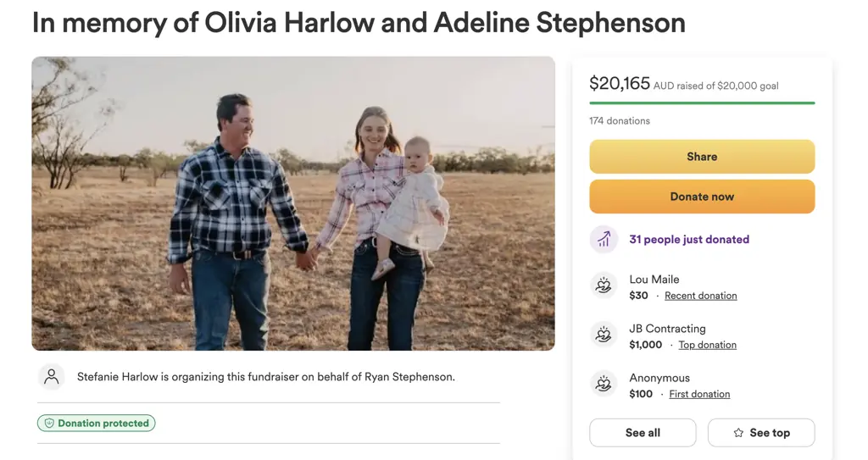The image size is (868, 460).
Task: Open the First donation link
Action: (x=699, y=394)
